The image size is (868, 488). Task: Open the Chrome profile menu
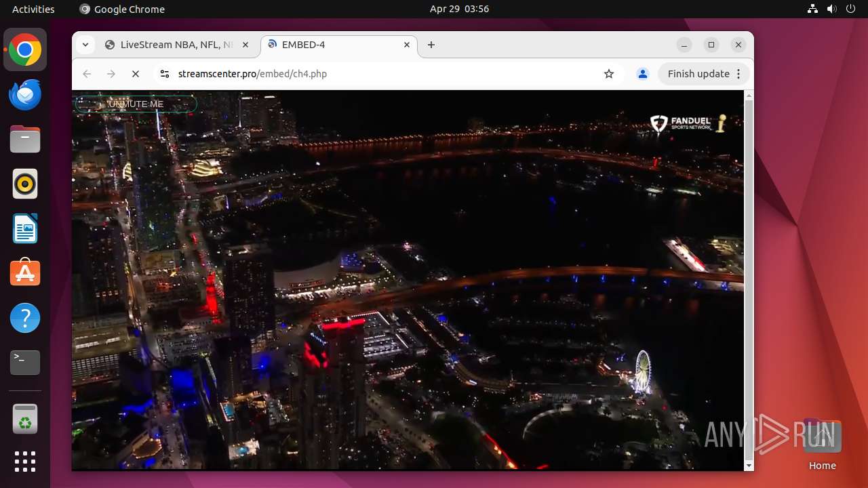[643, 74]
